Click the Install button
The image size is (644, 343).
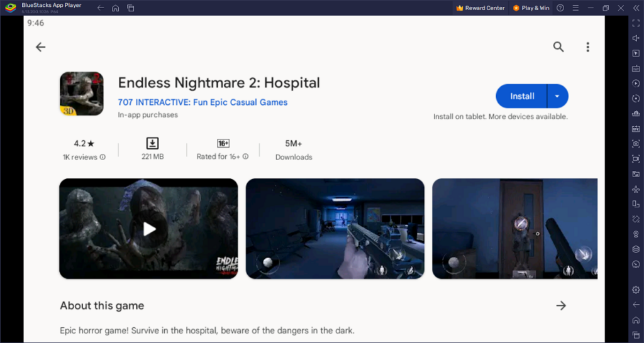[521, 96]
